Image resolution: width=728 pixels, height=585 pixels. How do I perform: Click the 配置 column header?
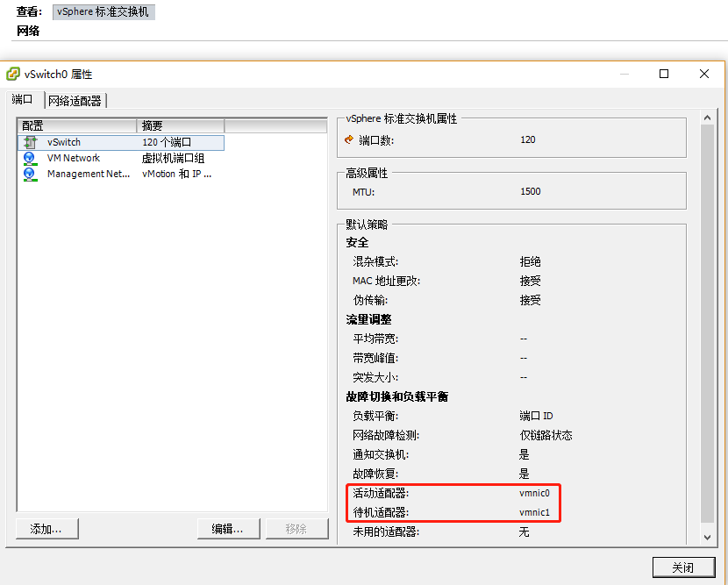(76, 125)
